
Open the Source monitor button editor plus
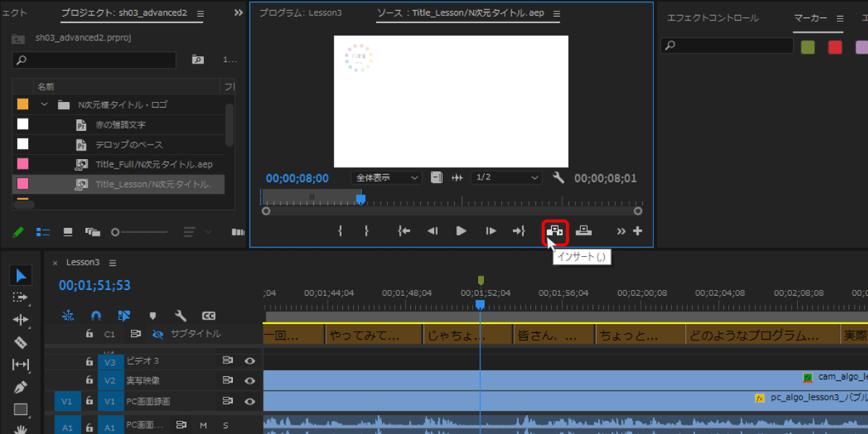pyautogui.click(x=637, y=231)
